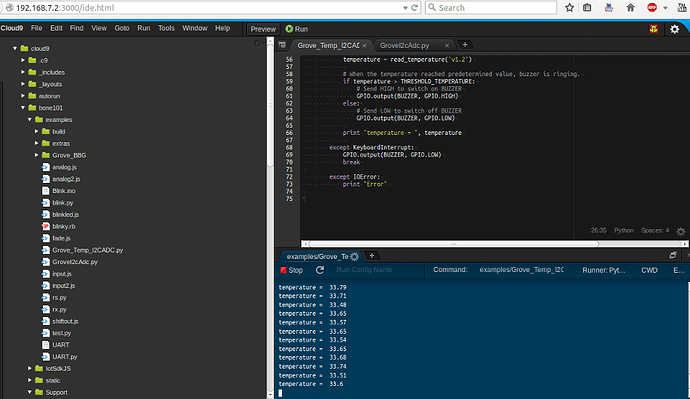Open Grove_Temp_I2CADC.py in file tree
The height and width of the screenshot is (399, 690).
click(x=88, y=250)
